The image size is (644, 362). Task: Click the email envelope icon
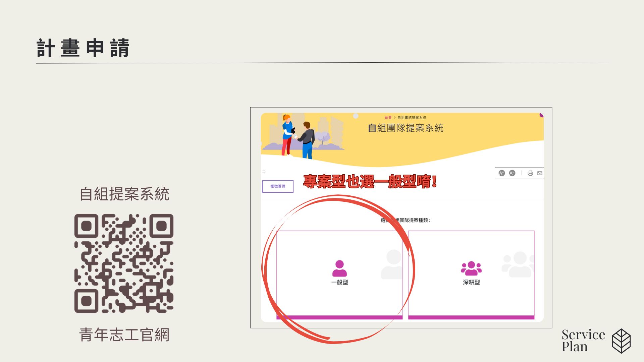click(540, 173)
